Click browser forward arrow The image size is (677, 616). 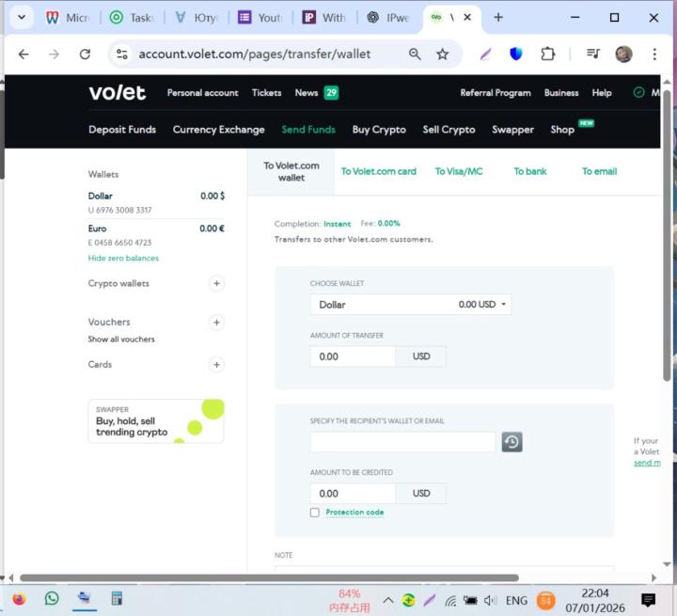coord(54,54)
